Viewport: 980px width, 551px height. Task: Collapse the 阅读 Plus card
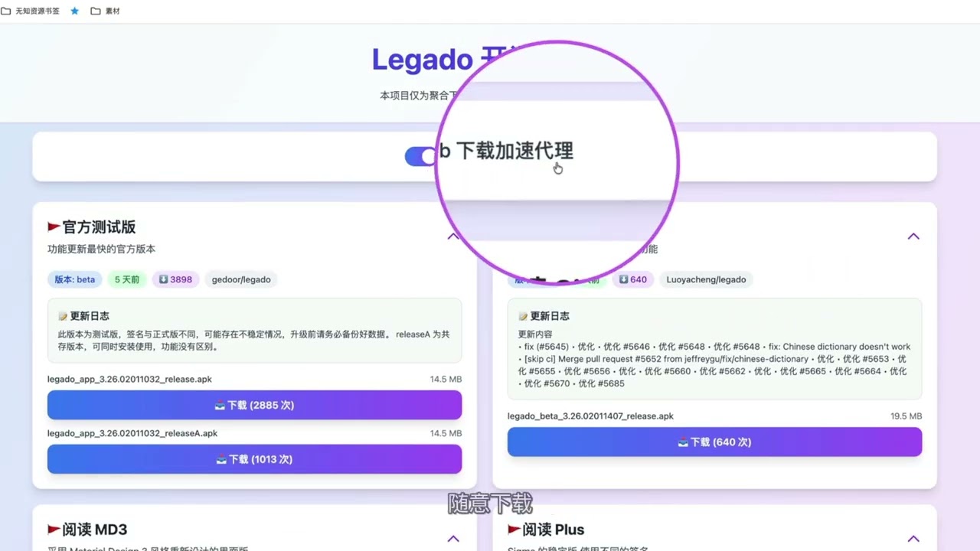click(913, 539)
